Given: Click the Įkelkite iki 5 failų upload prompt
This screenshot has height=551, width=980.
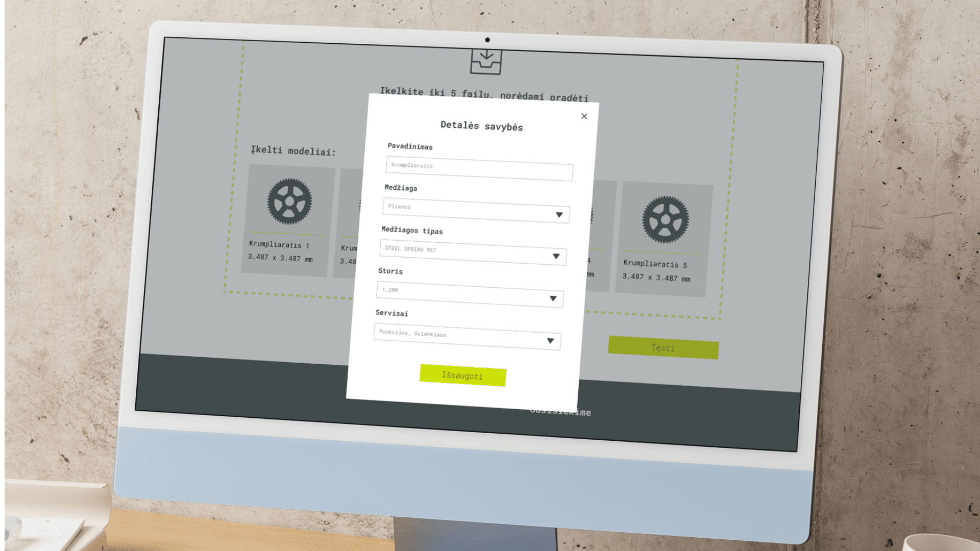Looking at the screenshot, I should (x=483, y=94).
